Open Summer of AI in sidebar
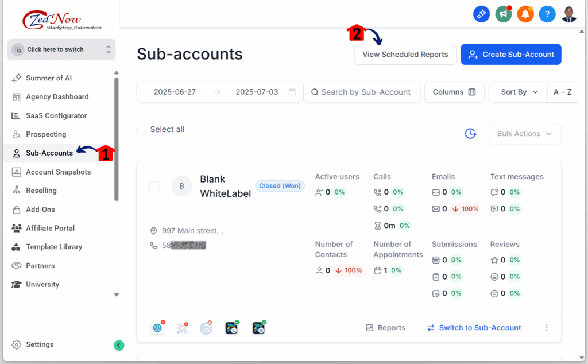 (49, 78)
